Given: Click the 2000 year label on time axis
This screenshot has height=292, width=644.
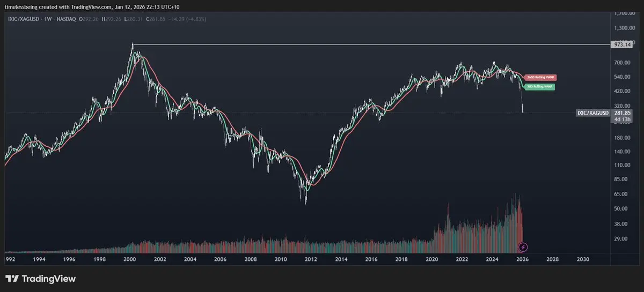Looking at the screenshot, I should [x=129, y=259].
